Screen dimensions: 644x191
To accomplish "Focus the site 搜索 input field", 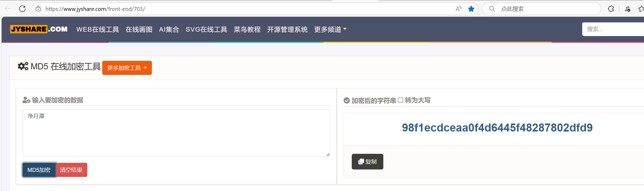I will pos(613,29).
